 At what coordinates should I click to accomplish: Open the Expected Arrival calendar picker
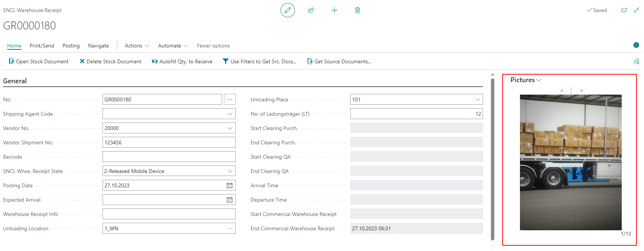[229, 200]
